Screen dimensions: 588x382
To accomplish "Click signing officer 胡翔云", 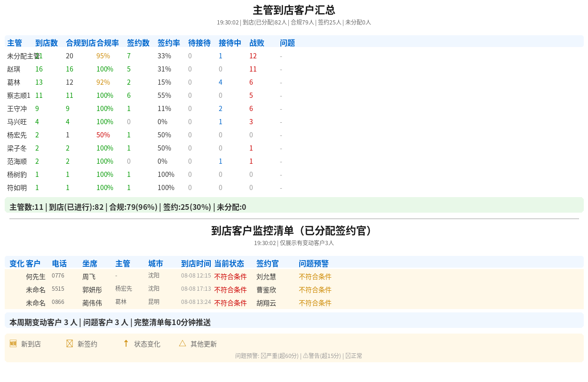I will pyautogui.click(x=266, y=303).
